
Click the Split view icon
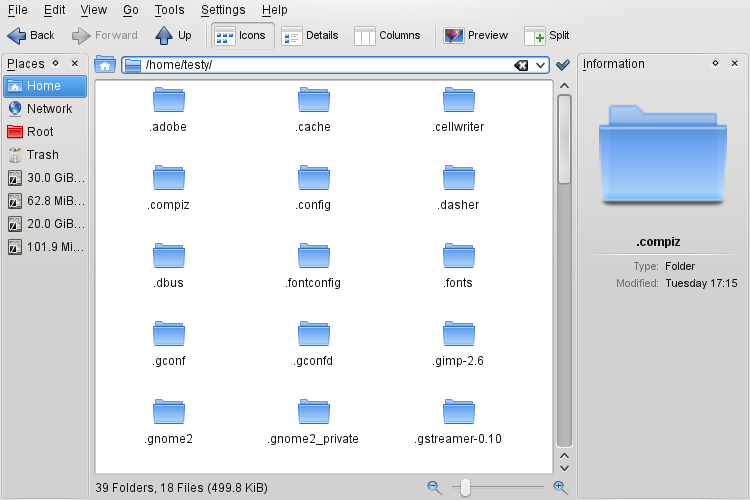[x=535, y=36]
